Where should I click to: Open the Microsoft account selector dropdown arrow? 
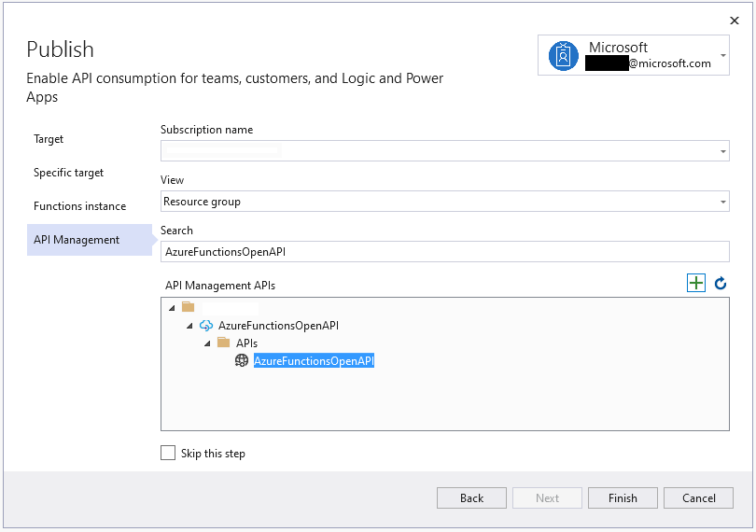point(723,55)
